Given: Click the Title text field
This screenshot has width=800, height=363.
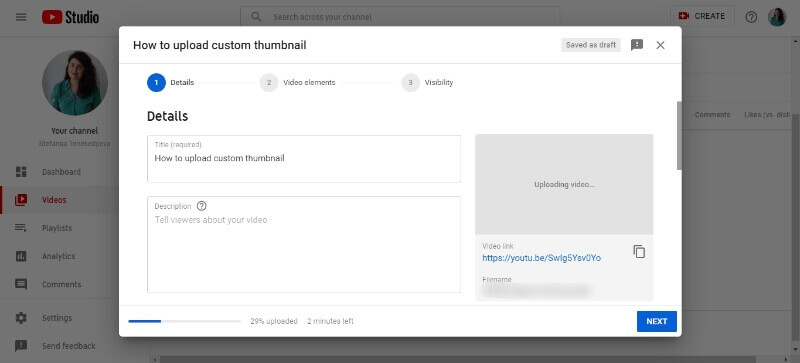Looking at the screenshot, I should tap(304, 159).
